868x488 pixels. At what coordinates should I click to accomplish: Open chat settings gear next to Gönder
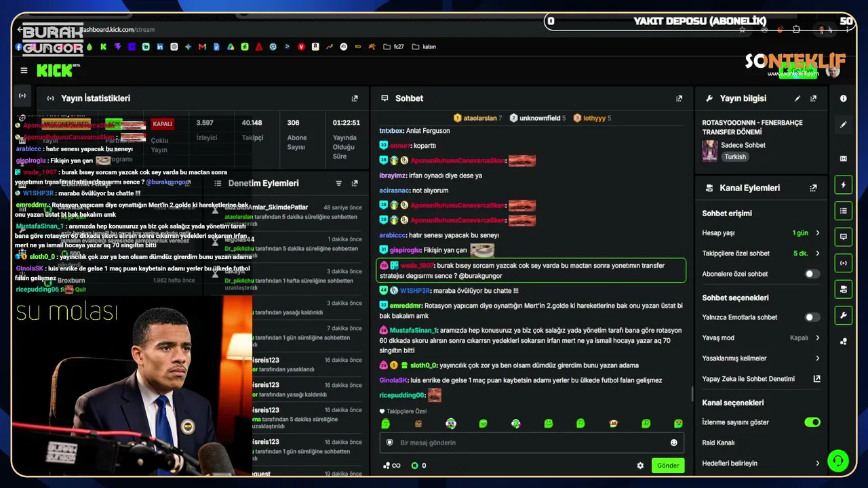pos(640,466)
